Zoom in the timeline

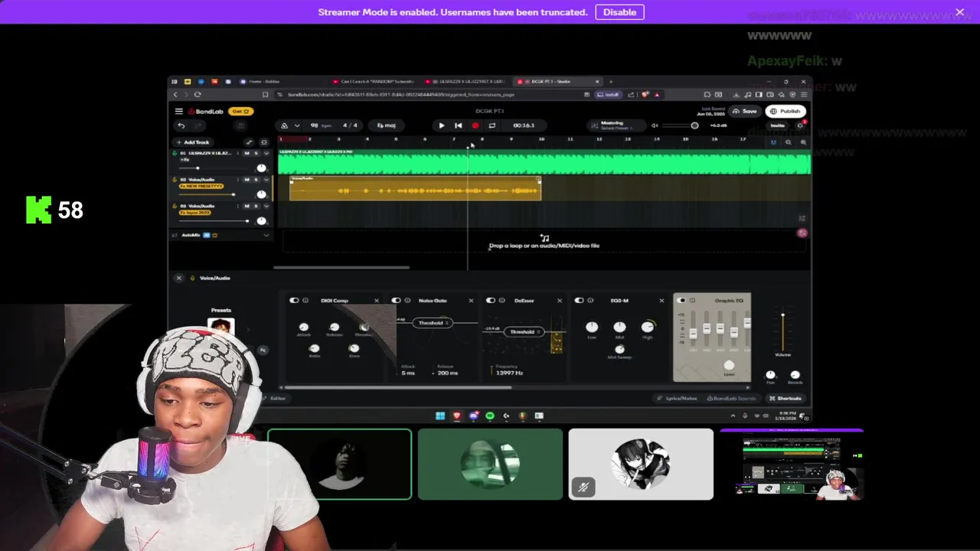(x=802, y=142)
